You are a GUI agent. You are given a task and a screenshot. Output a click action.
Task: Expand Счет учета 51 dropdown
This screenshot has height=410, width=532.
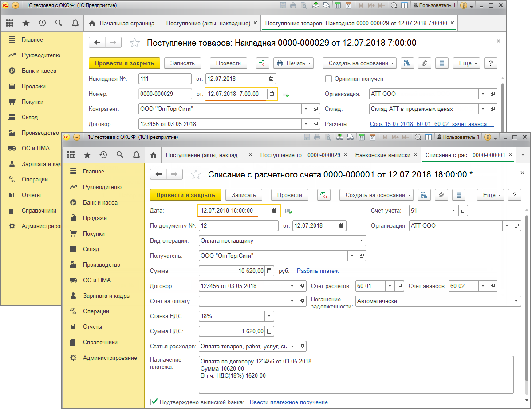click(453, 211)
